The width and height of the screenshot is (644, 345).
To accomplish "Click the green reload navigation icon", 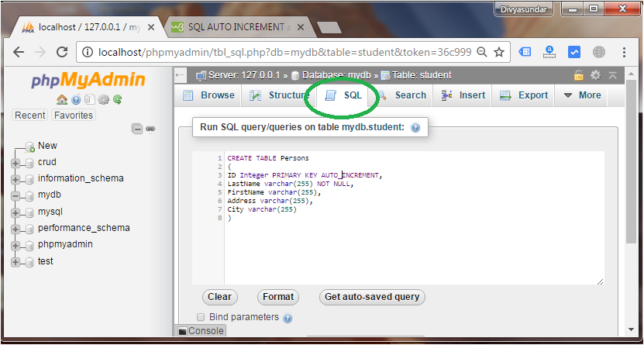I will click(x=118, y=99).
